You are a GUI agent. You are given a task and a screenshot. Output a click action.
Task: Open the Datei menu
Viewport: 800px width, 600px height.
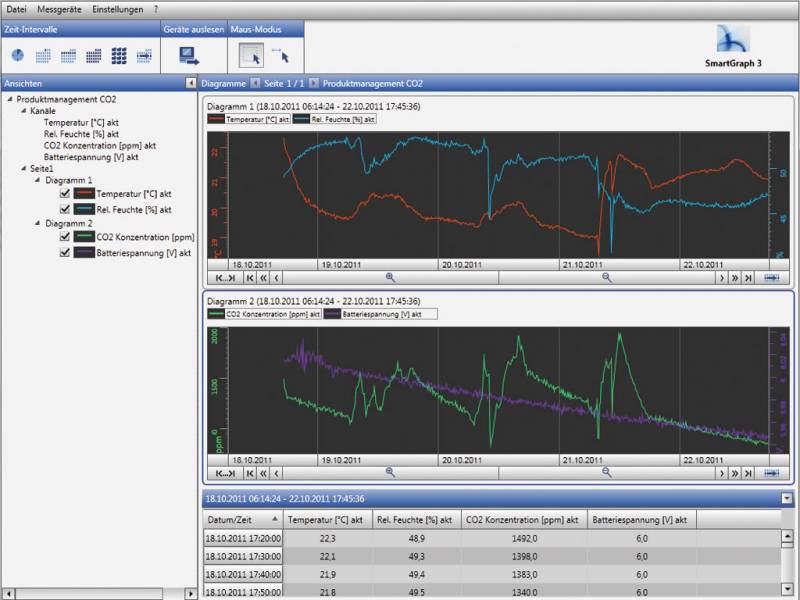pyautogui.click(x=16, y=9)
